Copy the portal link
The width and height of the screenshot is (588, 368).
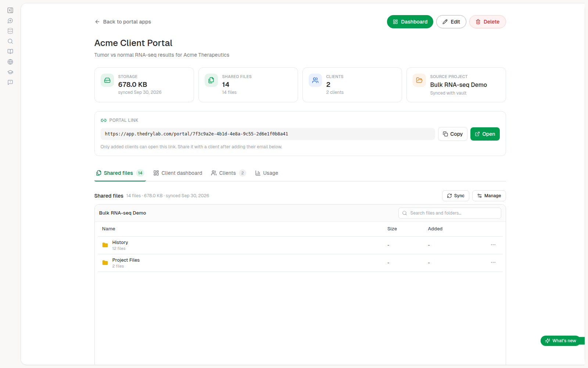click(x=453, y=134)
